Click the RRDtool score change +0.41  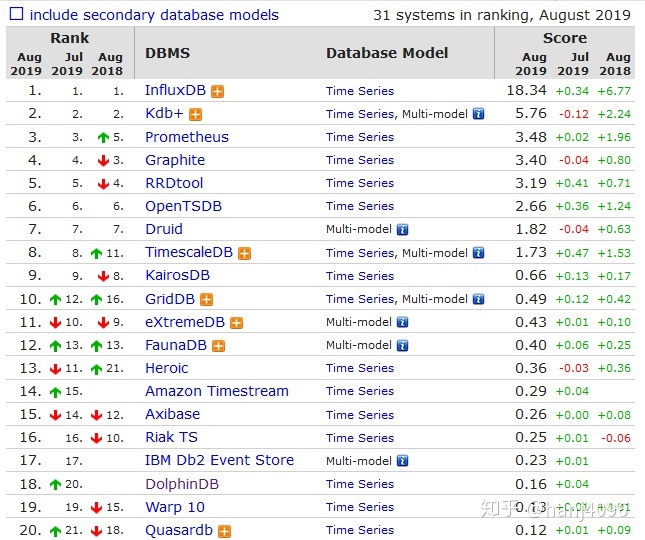(x=572, y=183)
